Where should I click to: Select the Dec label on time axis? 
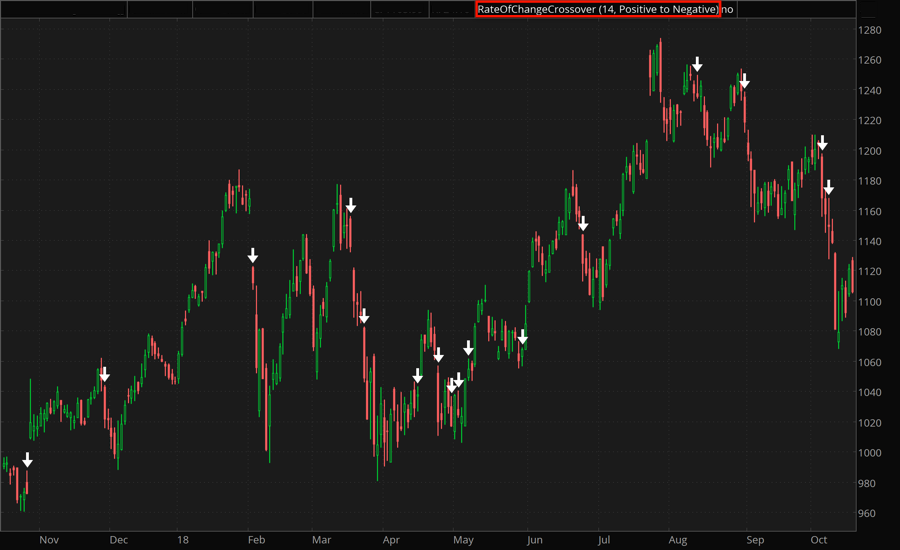tap(119, 540)
